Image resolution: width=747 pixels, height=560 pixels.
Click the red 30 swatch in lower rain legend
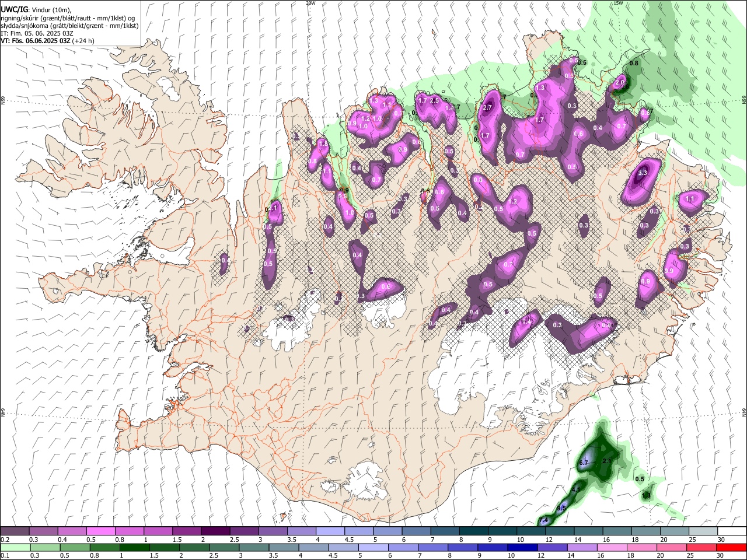click(732, 548)
